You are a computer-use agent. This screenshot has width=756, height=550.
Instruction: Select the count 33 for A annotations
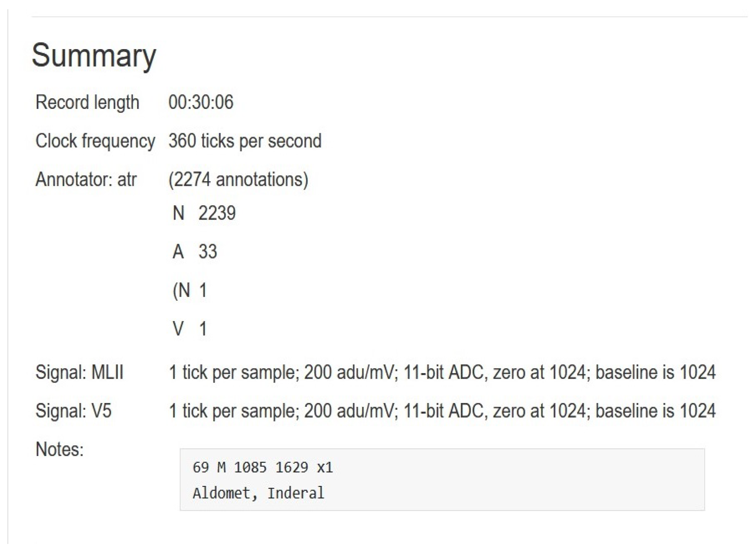208,252
